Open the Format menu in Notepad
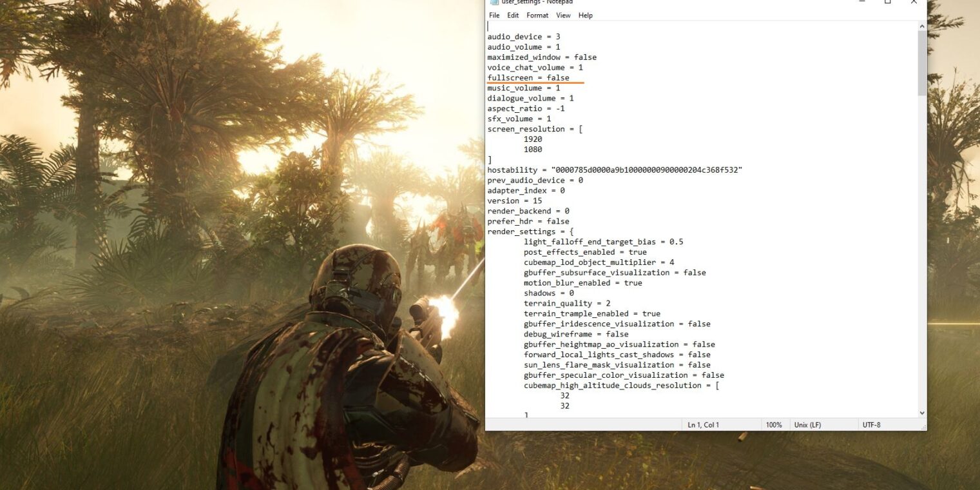The width and height of the screenshot is (980, 490). point(537,15)
